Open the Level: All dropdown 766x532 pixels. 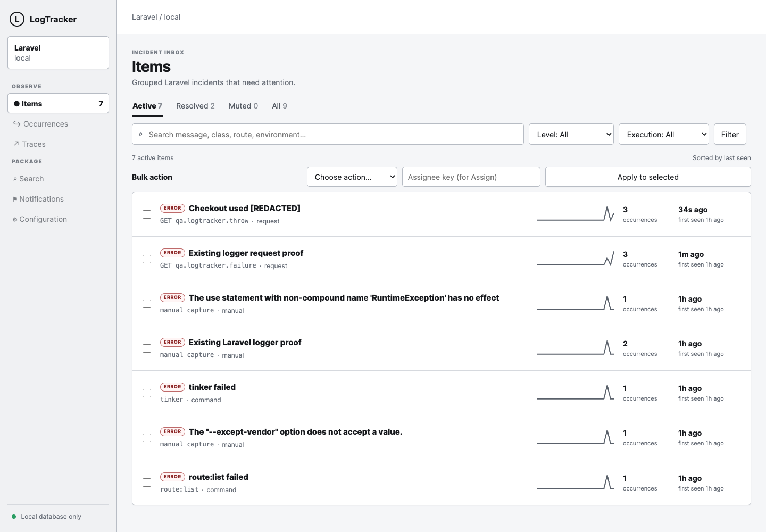(x=571, y=134)
